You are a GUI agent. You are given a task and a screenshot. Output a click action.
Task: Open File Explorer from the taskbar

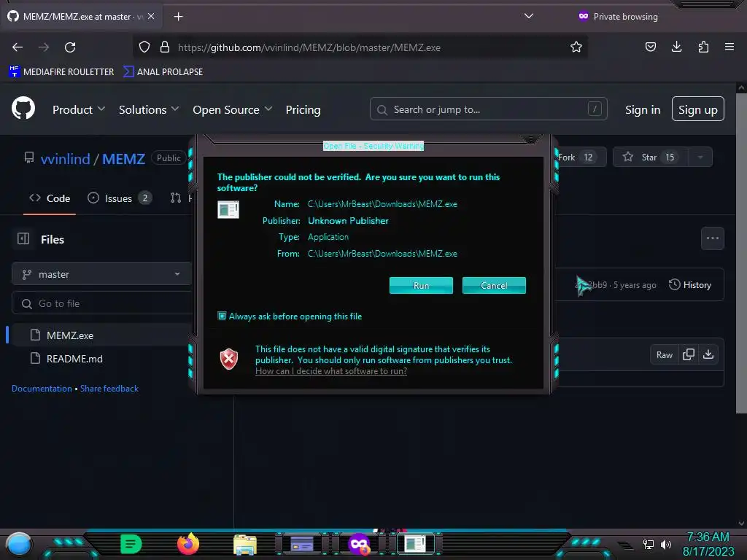245,544
